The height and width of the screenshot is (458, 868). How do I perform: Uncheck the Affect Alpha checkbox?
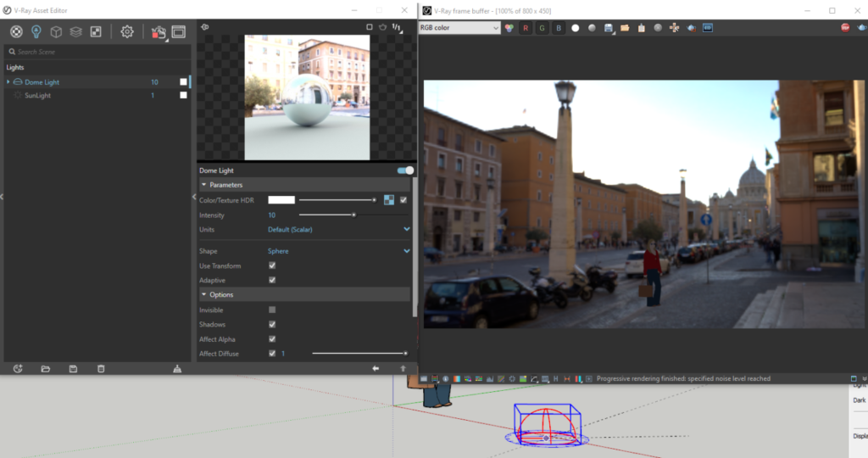[x=272, y=339]
